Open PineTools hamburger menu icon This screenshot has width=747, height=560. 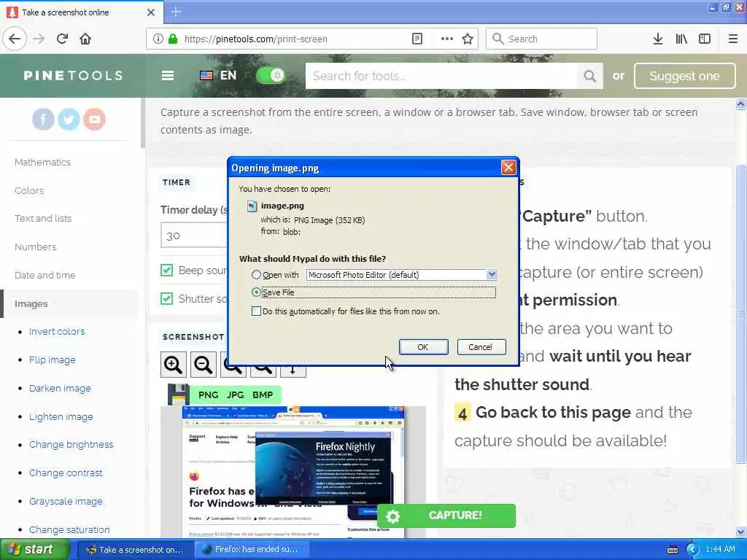coord(168,76)
